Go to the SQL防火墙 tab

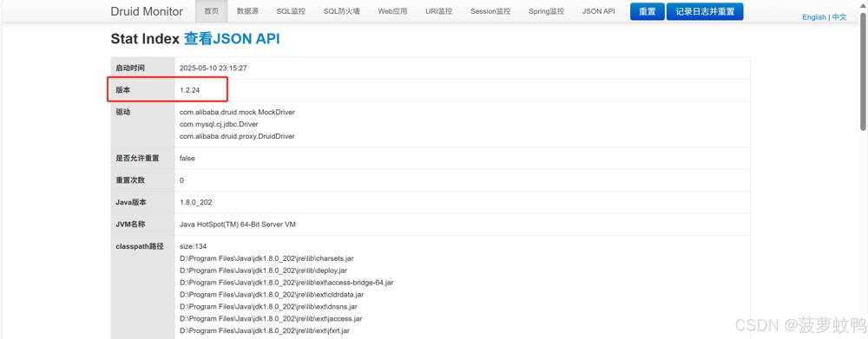(341, 11)
